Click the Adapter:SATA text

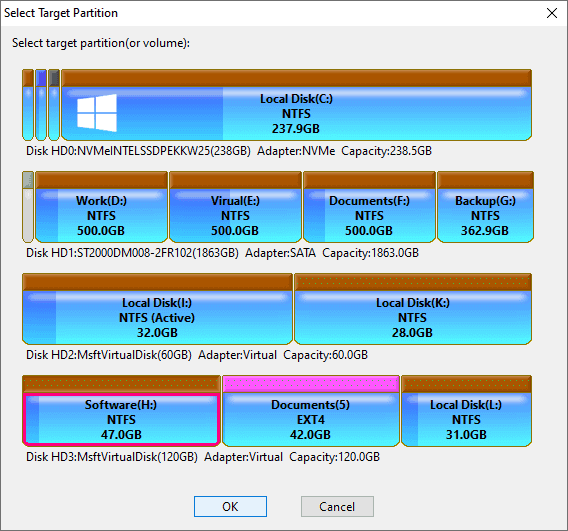pos(280,253)
